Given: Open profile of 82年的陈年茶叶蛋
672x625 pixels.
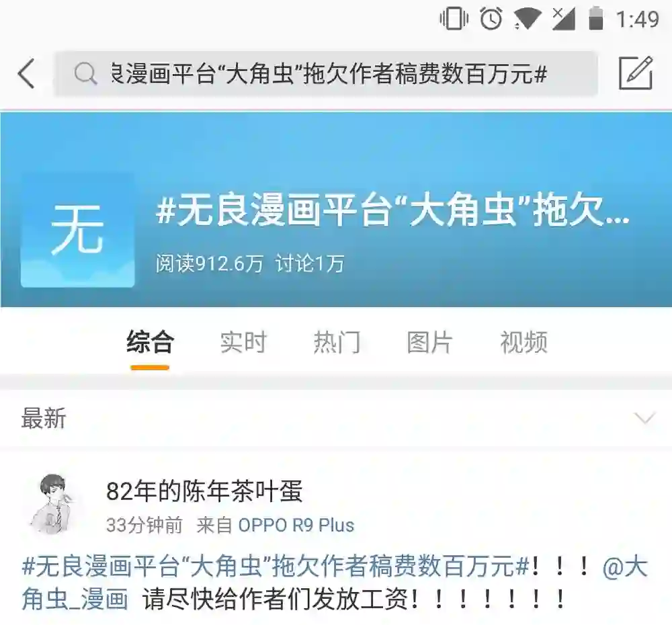Looking at the screenshot, I should click(x=204, y=491).
